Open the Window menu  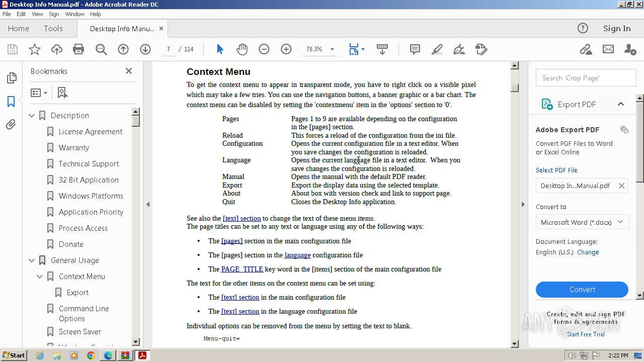[74, 14]
